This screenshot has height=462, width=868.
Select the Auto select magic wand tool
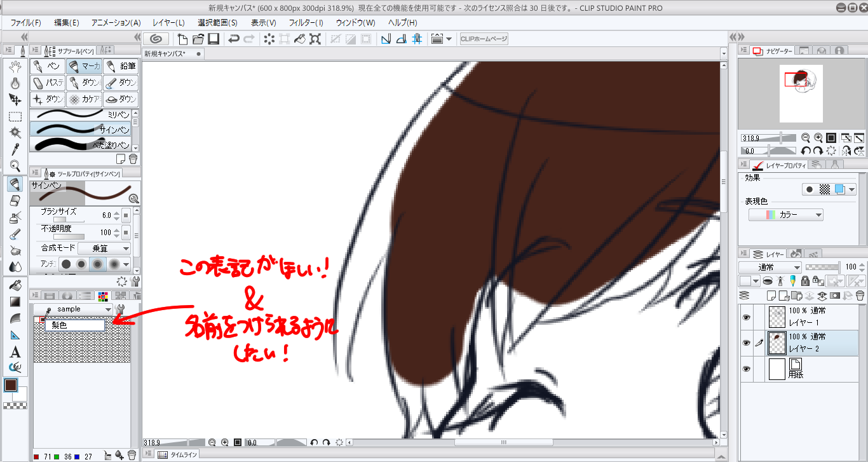pyautogui.click(x=16, y=133)
